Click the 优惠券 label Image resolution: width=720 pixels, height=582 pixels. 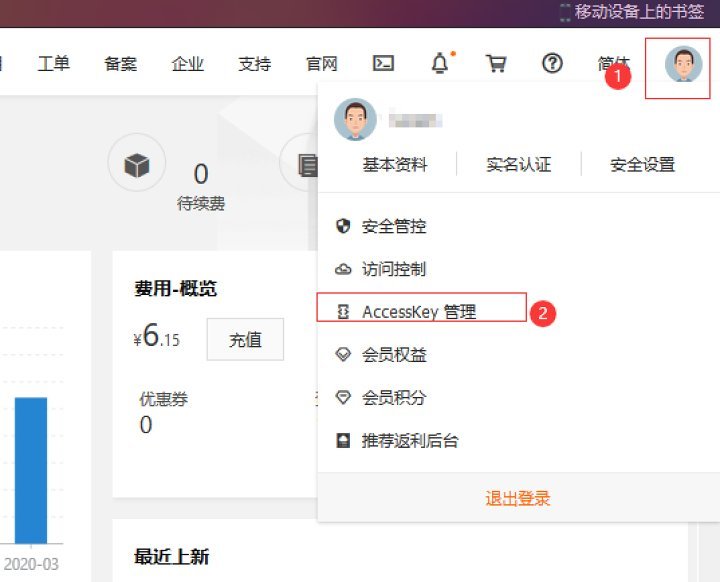click(x=163, y=399)
